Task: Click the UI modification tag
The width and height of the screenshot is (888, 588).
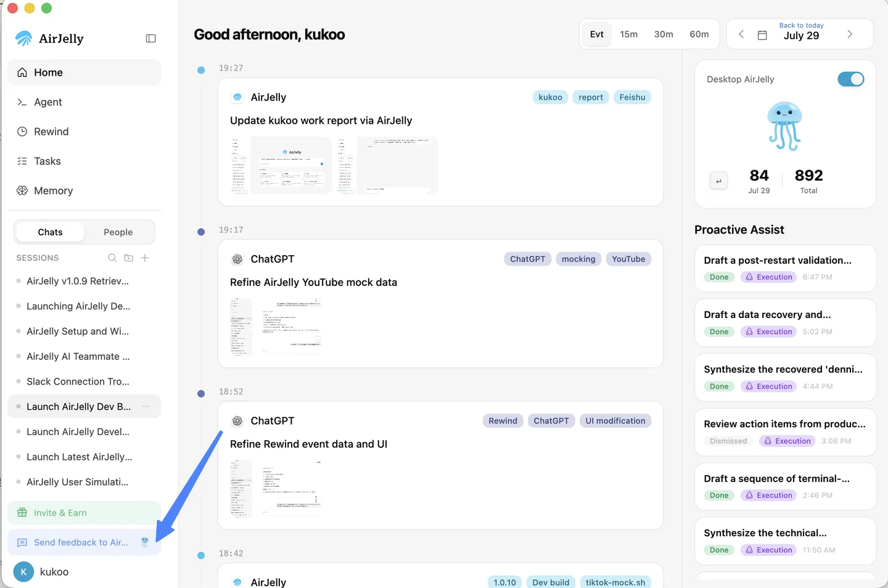Action: [615, 421]
